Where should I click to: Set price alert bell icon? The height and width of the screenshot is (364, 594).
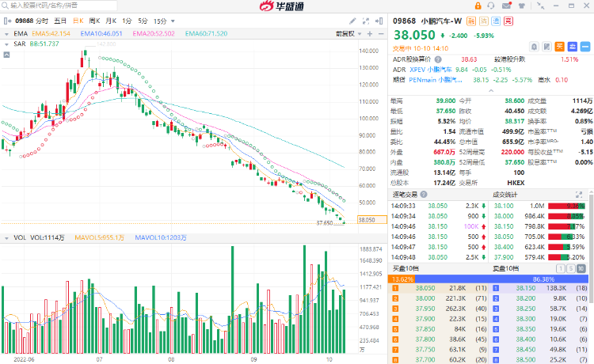534,47
